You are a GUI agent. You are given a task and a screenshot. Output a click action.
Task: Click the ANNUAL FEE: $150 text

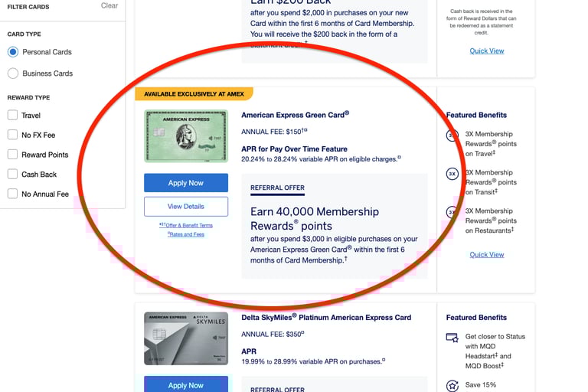[274, 132]
